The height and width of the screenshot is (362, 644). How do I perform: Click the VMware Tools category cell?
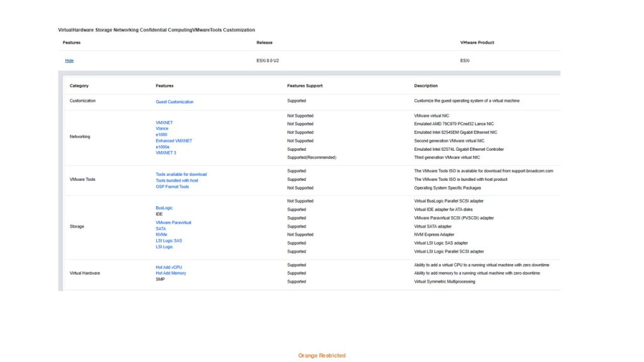point(82,180)
